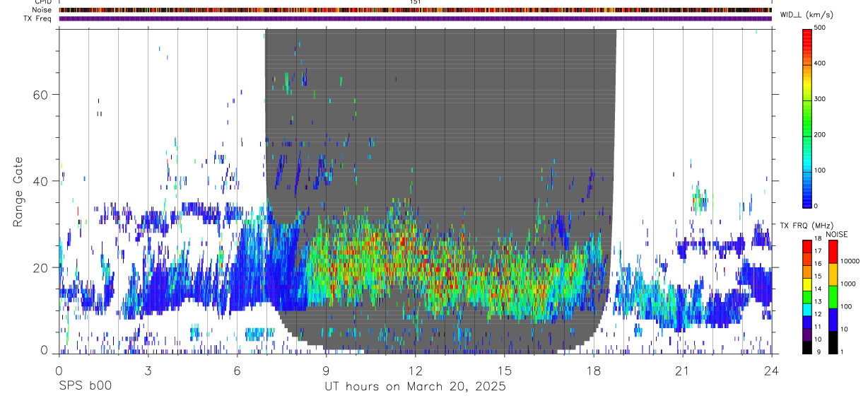Click the '16' MHz tick on frequency scale

[x=818, y=263]
